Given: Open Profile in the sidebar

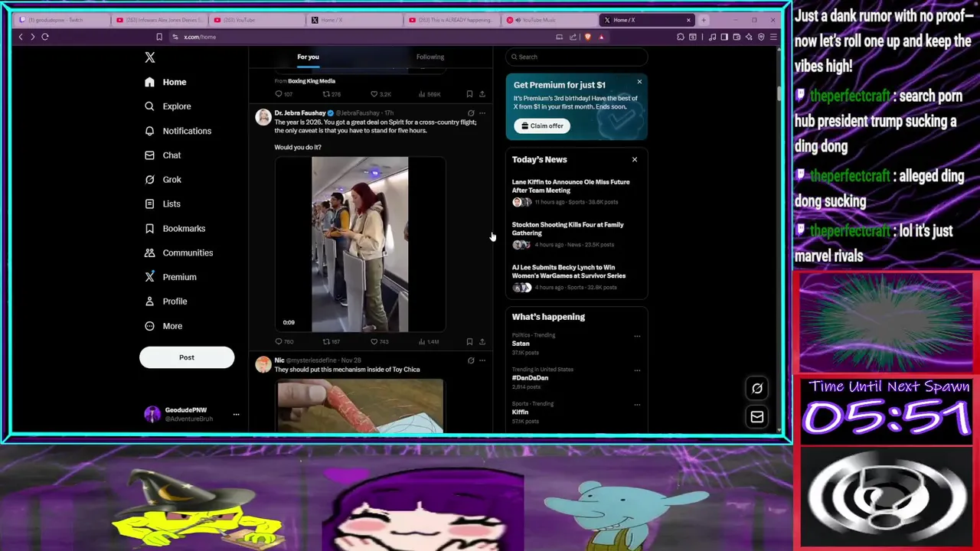Looking at the screenshot, I should coord(165,302).
